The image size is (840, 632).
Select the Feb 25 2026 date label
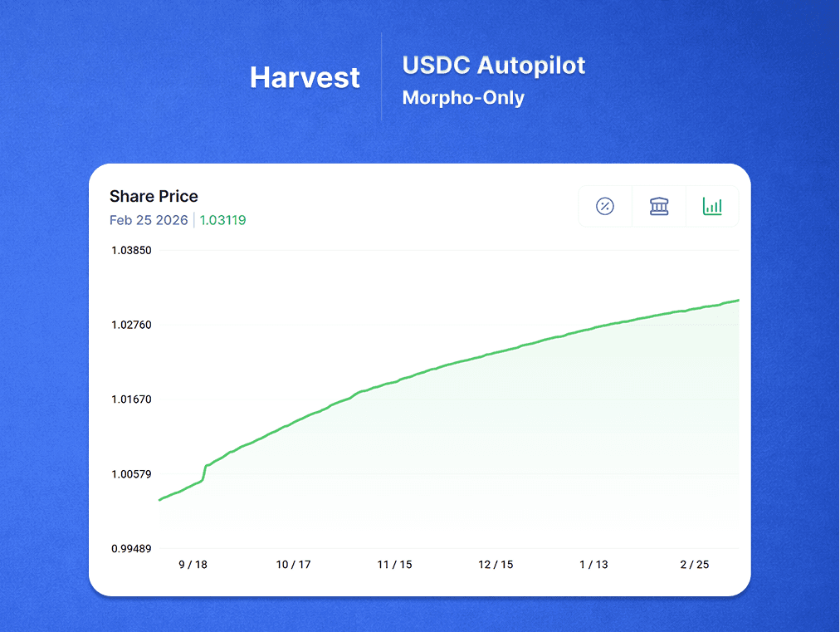click(x=149, y=220)
